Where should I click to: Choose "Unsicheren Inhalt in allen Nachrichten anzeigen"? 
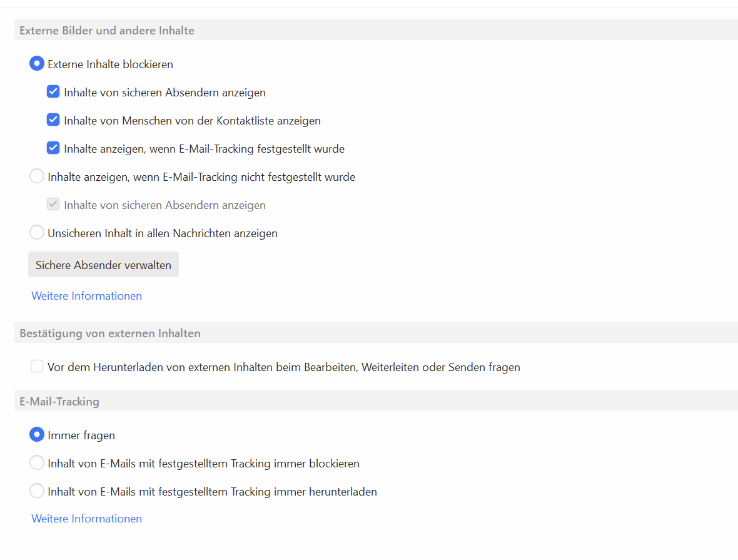pos(37,233)
